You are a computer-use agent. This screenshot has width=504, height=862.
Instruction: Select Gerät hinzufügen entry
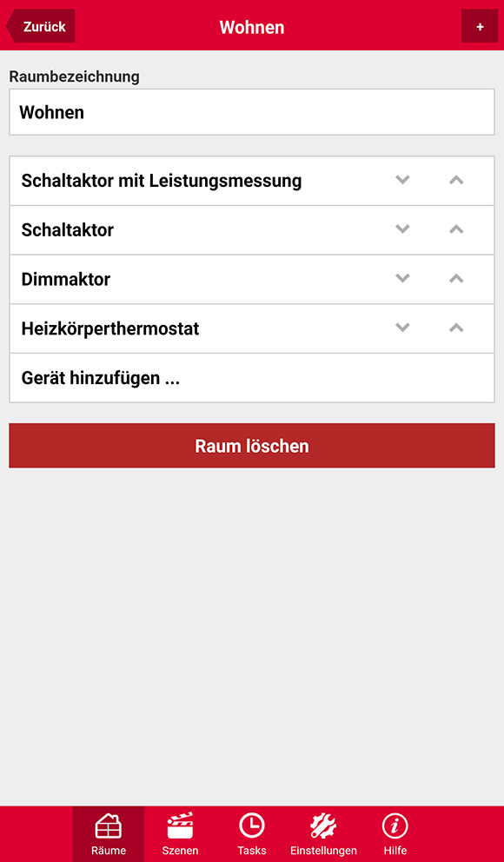252,378
